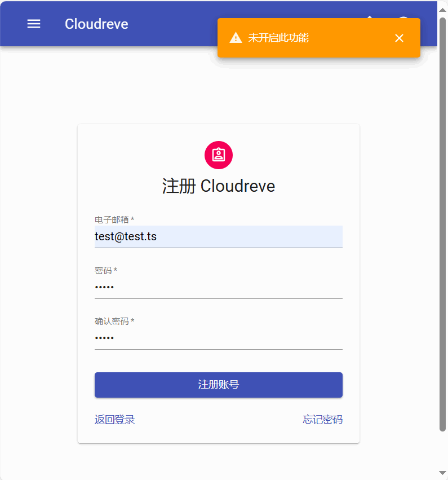The height and width of the screenshot is (480, 448).
Task: Focus the 密码 password field
Action: (x=218, y=287)
